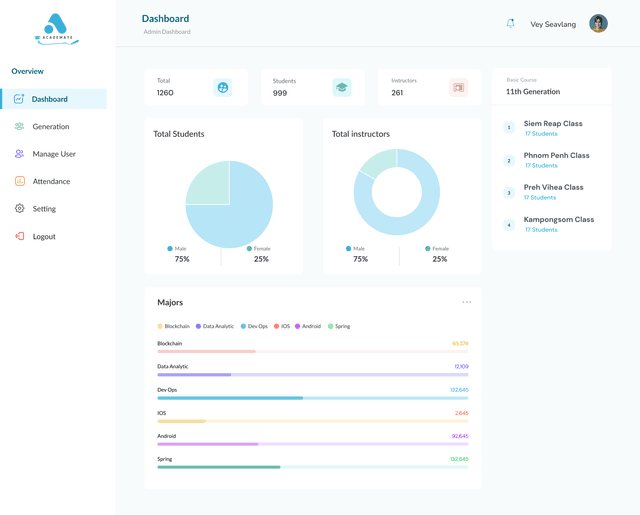The height and width of the screenshot is (515, 640).
Task: Select the Kampongsom Class list item
Action: 549,224
